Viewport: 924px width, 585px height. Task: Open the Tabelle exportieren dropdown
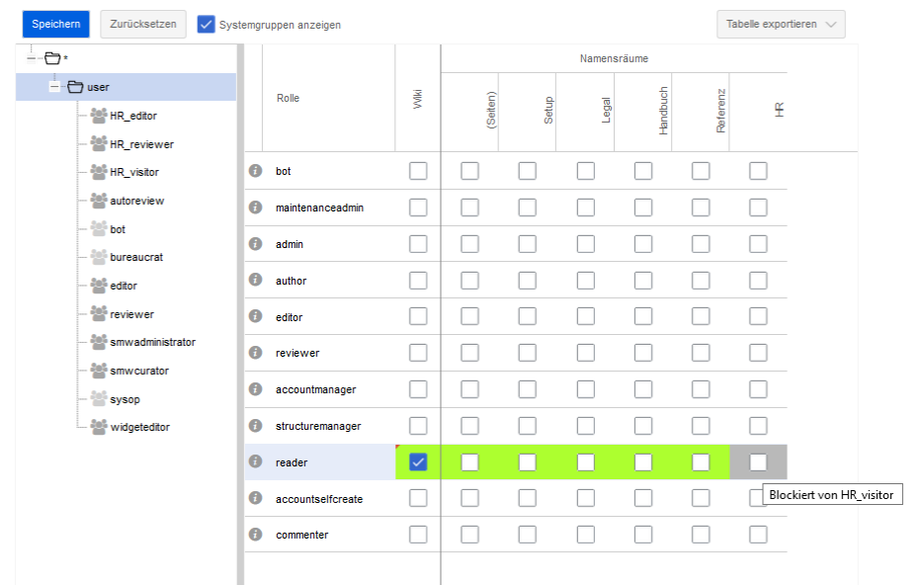[x=780, y=25]
